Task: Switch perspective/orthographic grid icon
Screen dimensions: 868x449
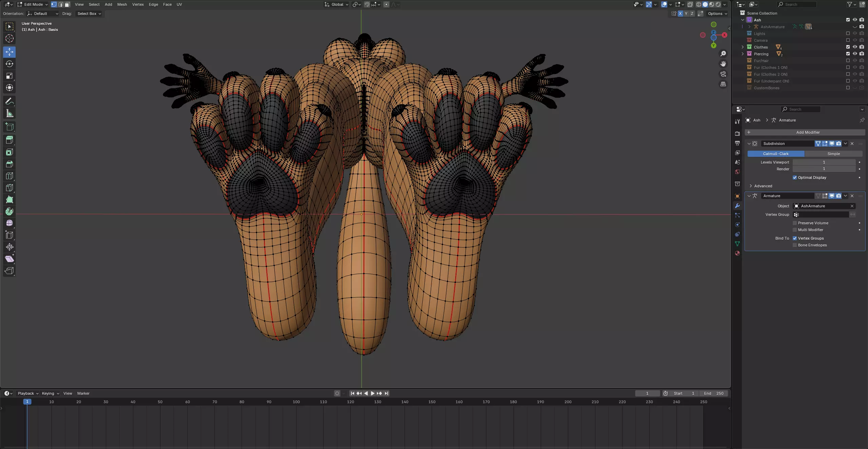Action: click(x=723, y=84)
